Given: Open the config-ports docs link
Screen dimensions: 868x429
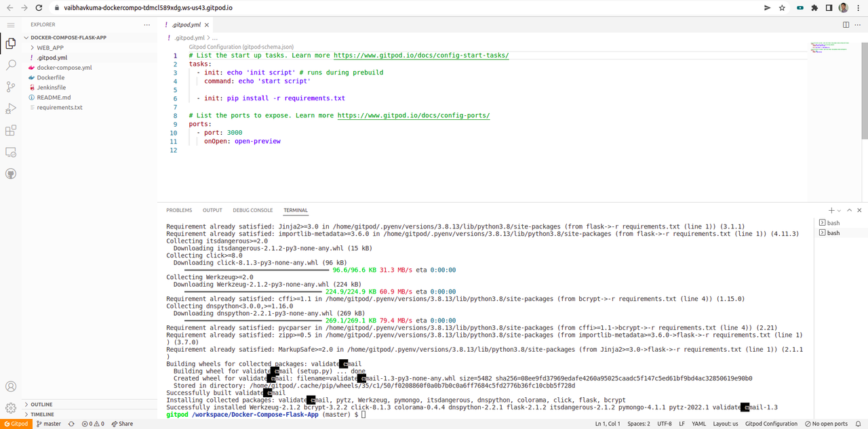Looking at the screenshot, I should coord(414,116).
